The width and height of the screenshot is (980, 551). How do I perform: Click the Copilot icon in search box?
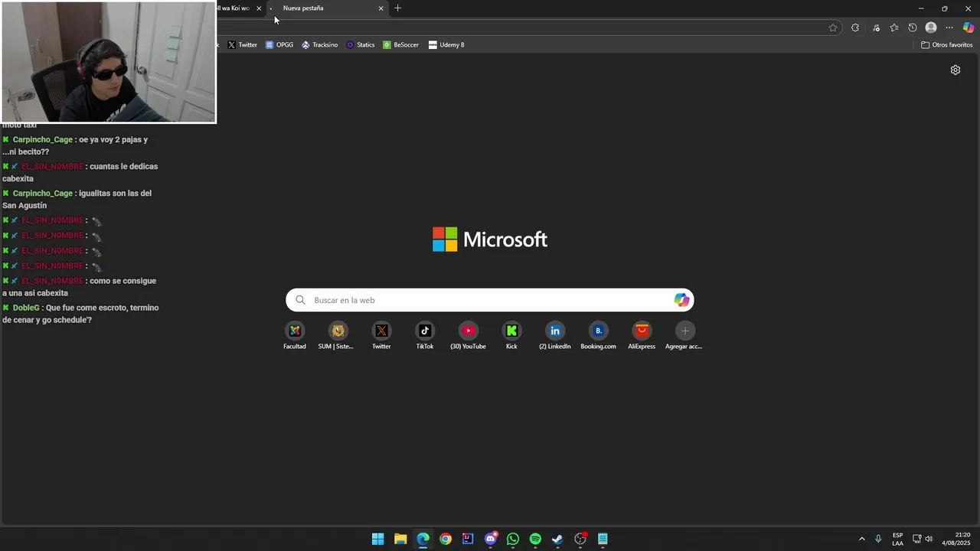pos(681,300)
